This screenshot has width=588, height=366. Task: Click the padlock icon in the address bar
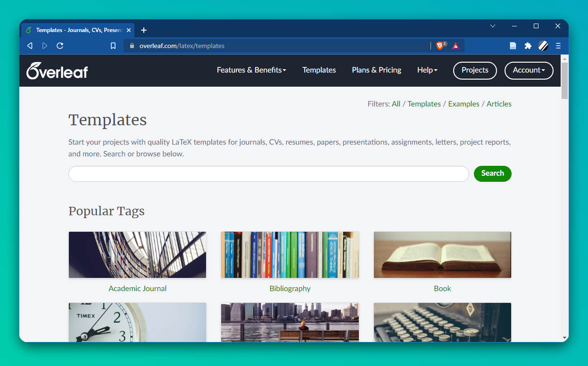(x=131, y=46)
